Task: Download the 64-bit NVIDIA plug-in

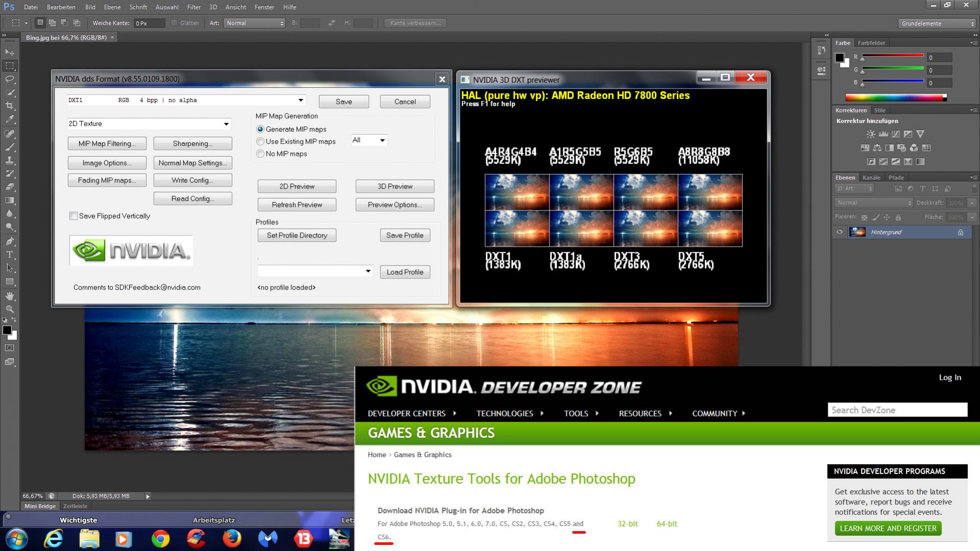Action: 666,523
